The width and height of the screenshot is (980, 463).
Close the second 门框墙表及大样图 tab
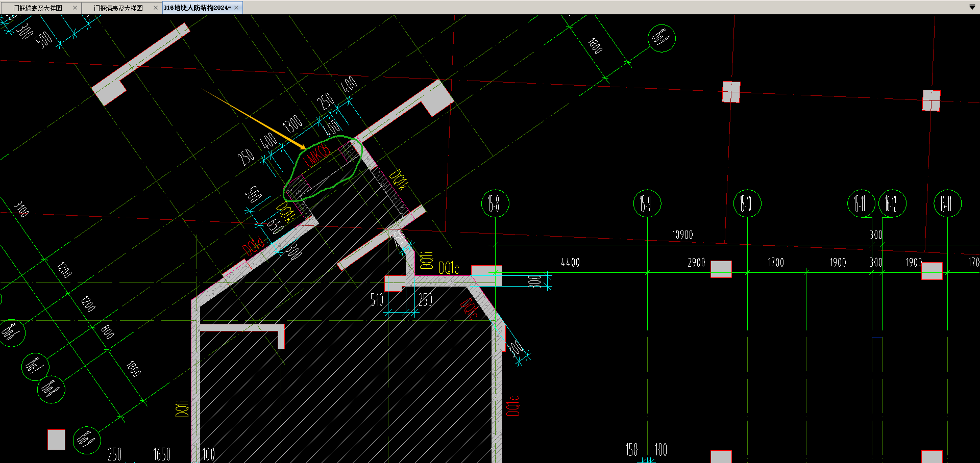click(x=156, y=8)
